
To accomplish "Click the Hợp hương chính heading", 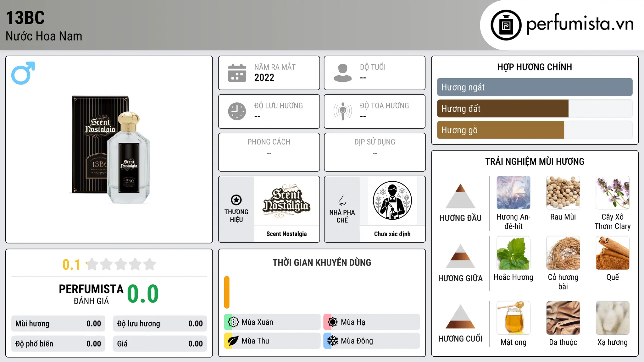I will point(535,67).
